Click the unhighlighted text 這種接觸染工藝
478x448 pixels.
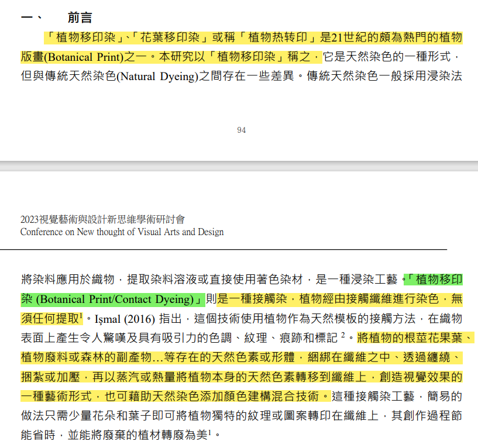point(374,396)
